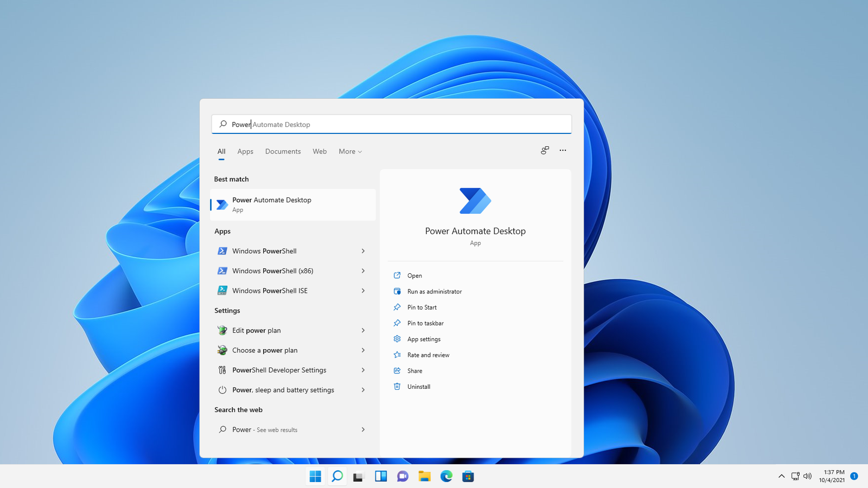Open the clock and date in taskbar
868x488 pixels.
(832, 476)
